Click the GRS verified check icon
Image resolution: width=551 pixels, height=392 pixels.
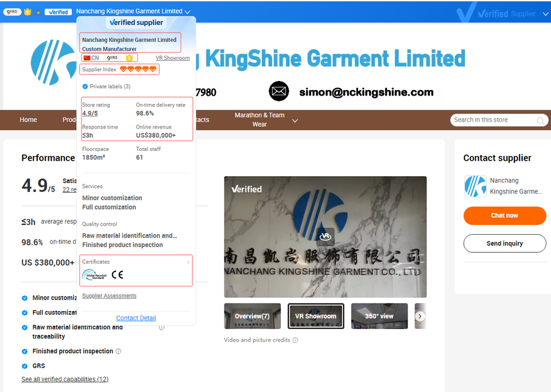click(x=25, y=366)
